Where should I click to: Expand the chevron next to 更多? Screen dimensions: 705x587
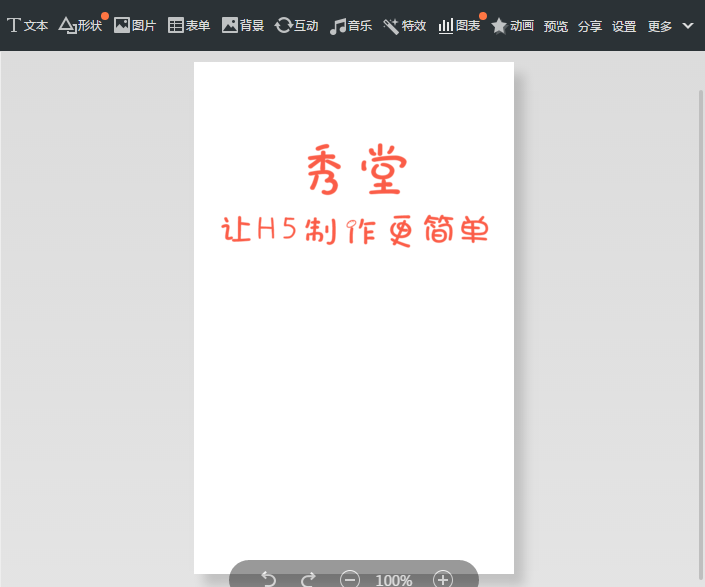(x=688, y=26)
